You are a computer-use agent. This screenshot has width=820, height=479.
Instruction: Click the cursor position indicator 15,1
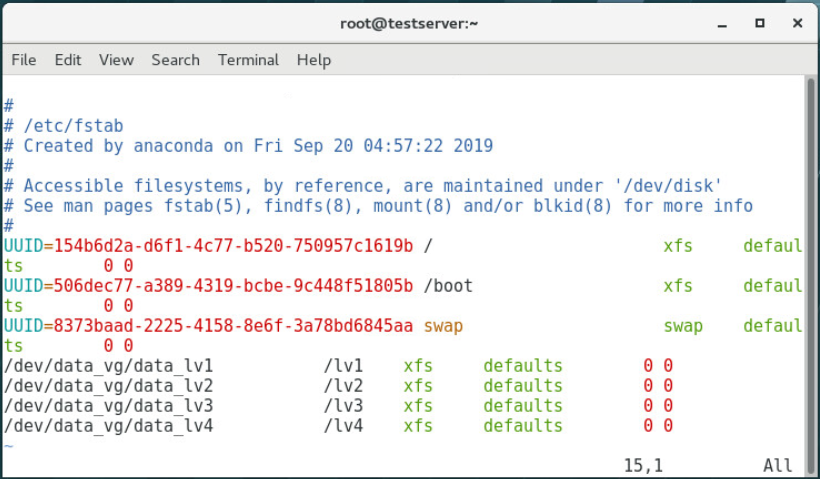point(643,465)
